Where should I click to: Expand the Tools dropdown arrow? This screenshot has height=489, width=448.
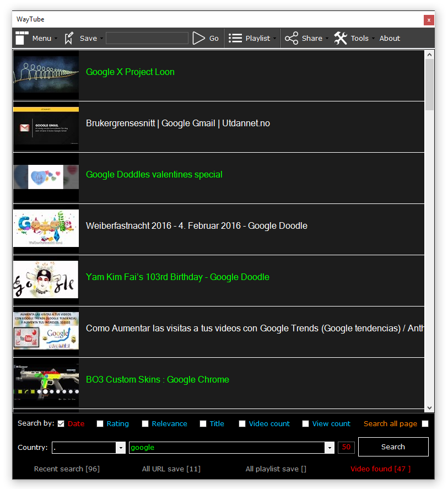coord(373,39)
